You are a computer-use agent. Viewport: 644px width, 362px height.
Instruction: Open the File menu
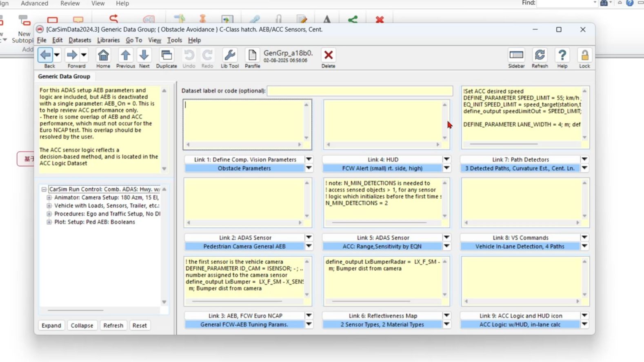[42, 40]
